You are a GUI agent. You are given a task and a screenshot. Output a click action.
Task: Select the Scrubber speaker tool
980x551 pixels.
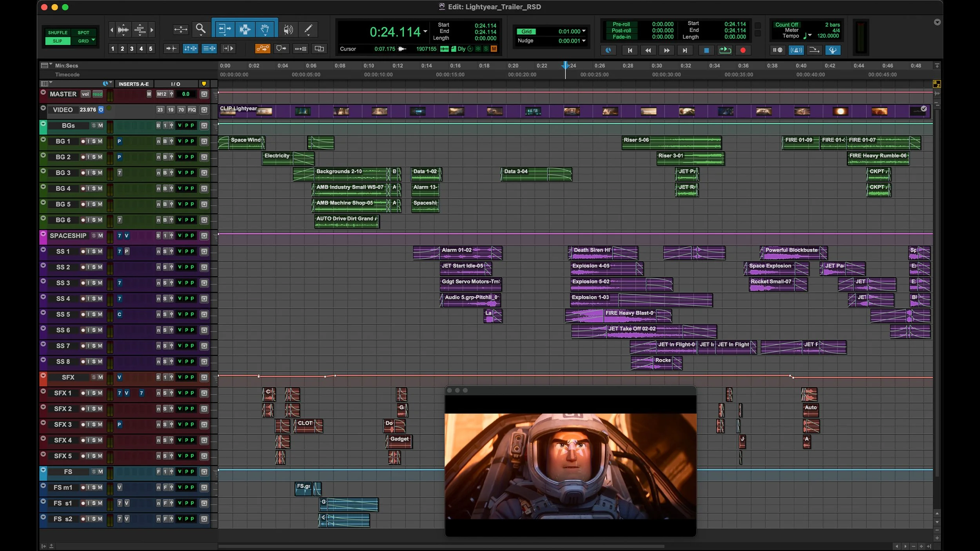click(288, 29)
